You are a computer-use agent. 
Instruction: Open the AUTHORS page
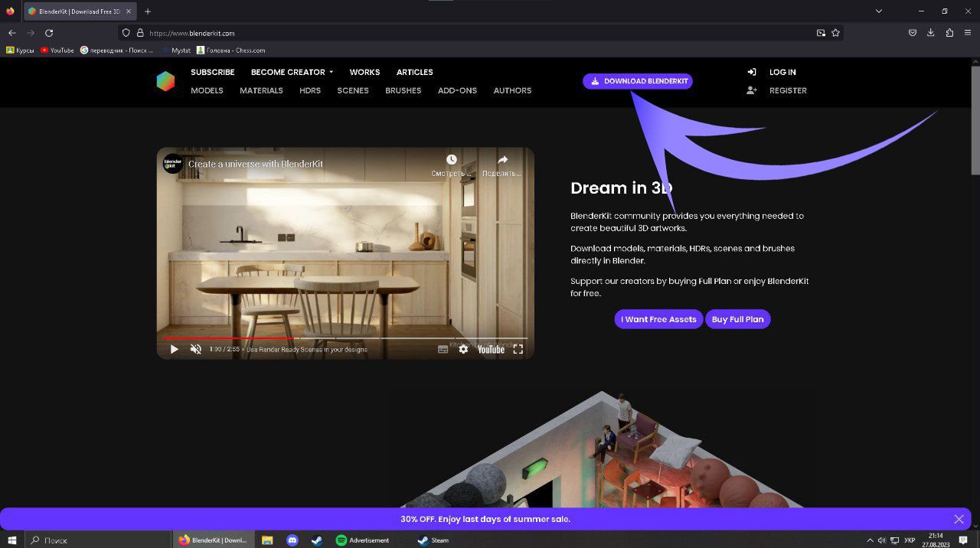tap(512, 90)
